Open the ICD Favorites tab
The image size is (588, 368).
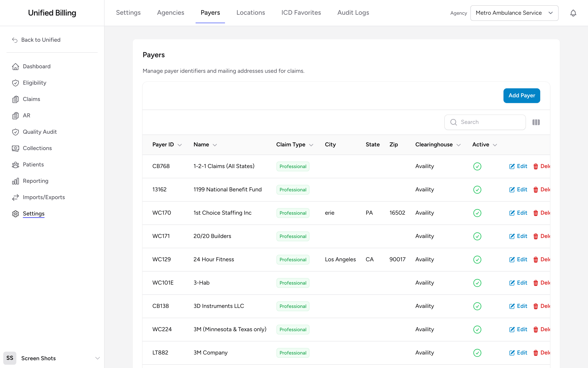coord(301,13)
